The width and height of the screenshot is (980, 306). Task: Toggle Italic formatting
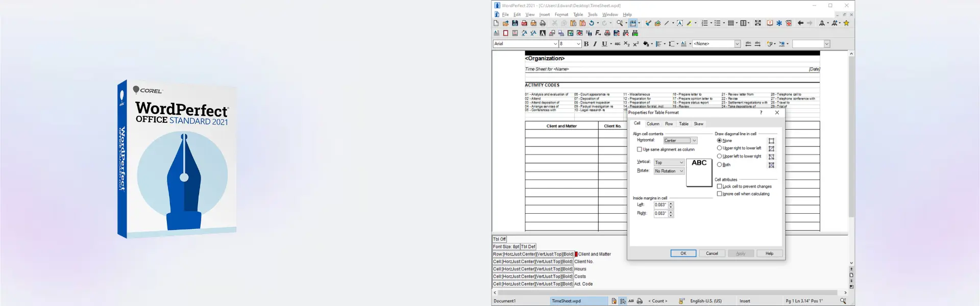pyautogui.click(x=595, y=44)
